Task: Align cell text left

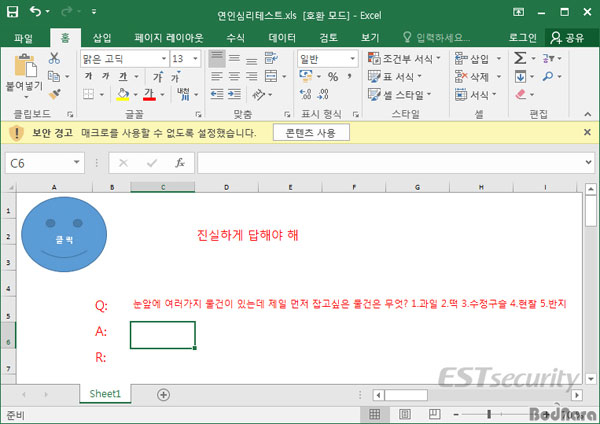Action: pos(217,77)
